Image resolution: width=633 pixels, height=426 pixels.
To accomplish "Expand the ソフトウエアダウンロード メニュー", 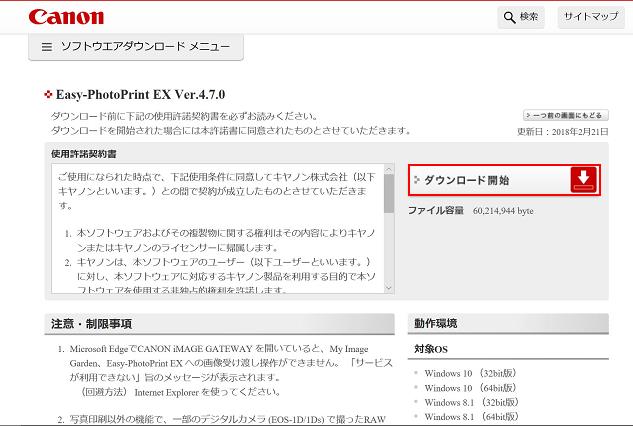I will point(136,47).
